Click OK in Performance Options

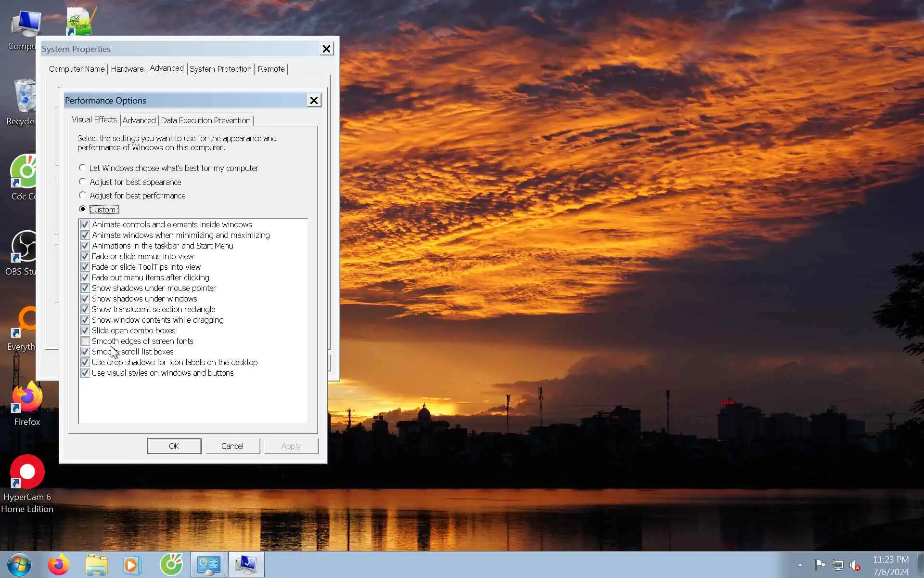[x=174, y=446]
